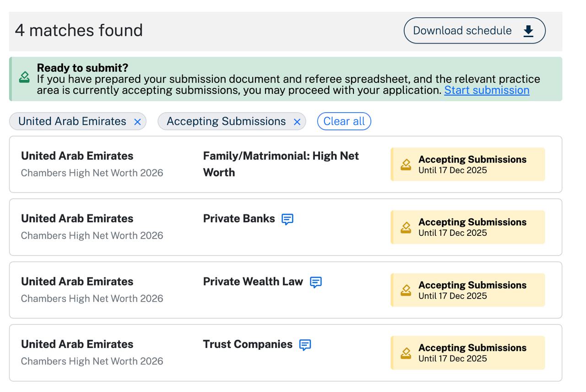The image size is (586, 392).
Task: Open the Trust Companies comment icon
Action: click(x=305, y=345)
